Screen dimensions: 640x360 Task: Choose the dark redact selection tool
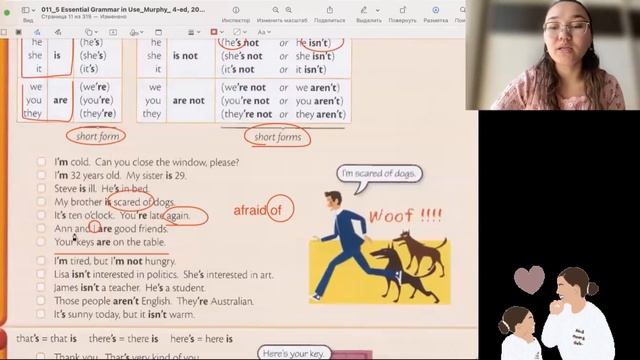19,32
